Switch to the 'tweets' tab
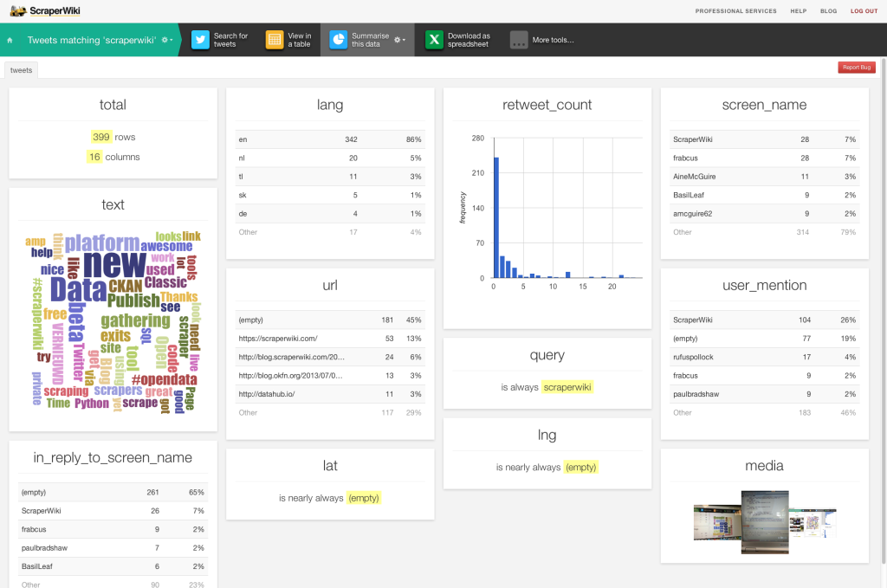Screen dimensions: 887x588 pos(21,70)
